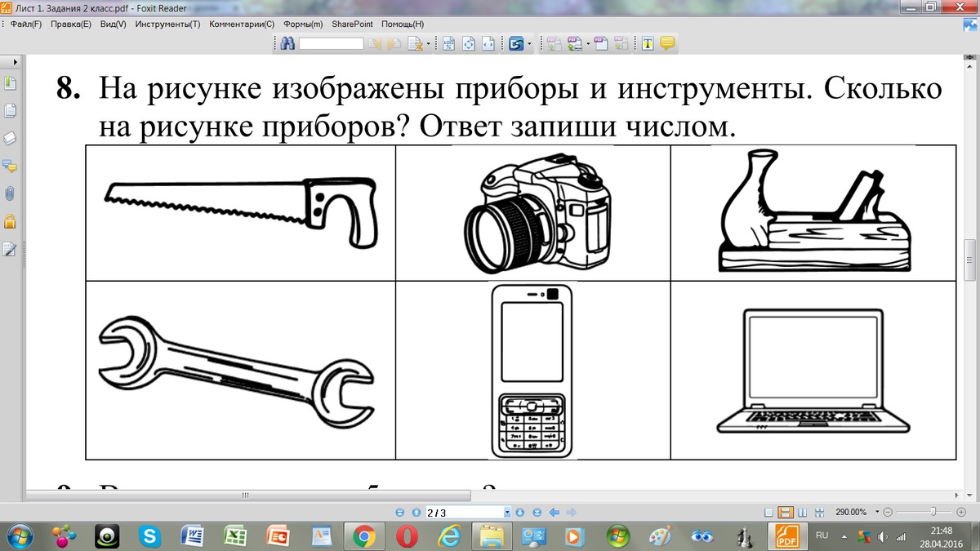The image size is (980, 551).
Task: Click the binoculars search icon
Action: coord(287,43)
